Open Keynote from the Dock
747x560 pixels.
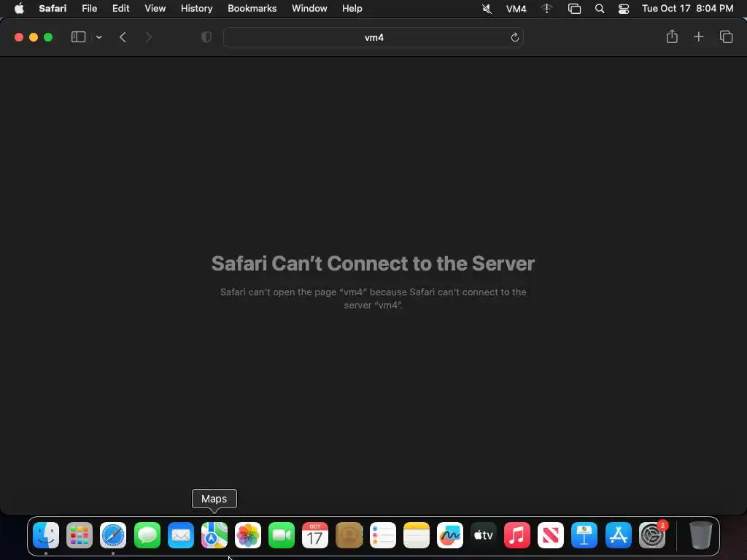coord(584,535)
